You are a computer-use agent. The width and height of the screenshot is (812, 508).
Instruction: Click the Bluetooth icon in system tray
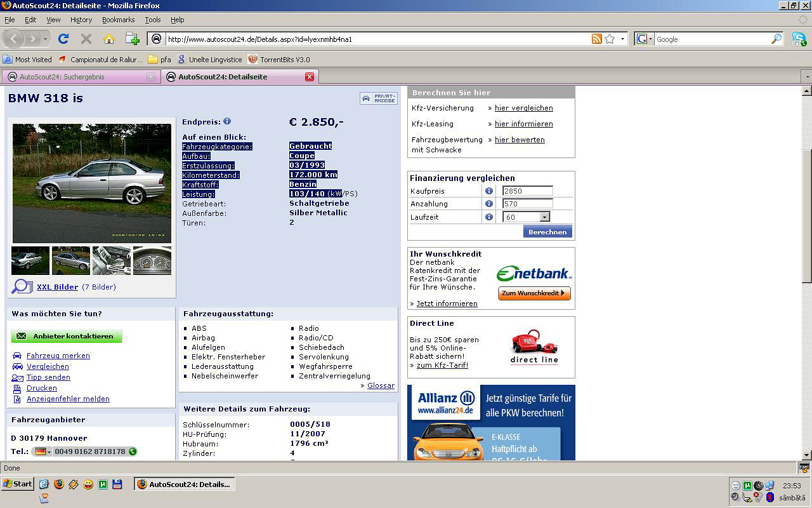click(769, 497)
